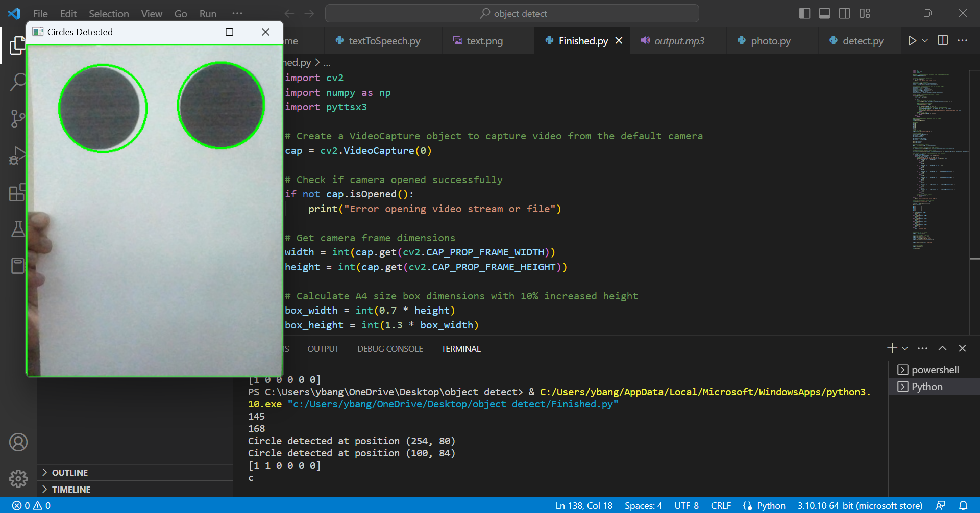Toggle the secondary sidebar visibility
Viewport: 980px width, 513px height.
pyautogui.click(x=844, y=13)
